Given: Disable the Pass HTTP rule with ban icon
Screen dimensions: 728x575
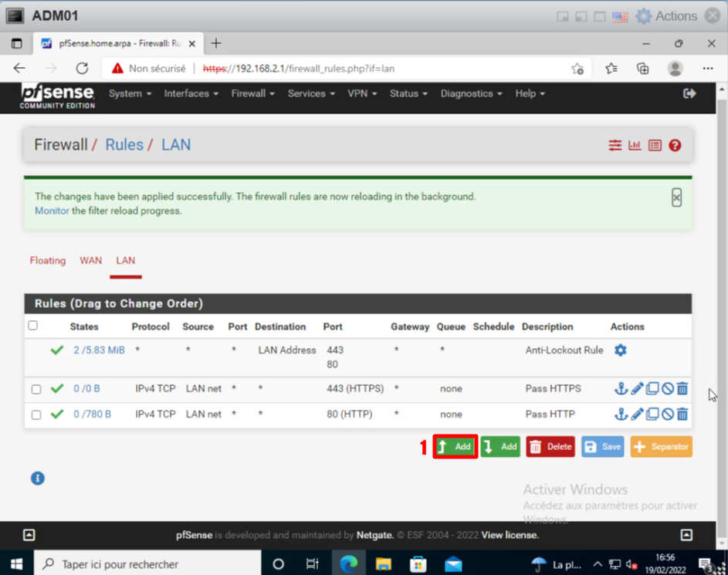Looking at the screenshot, I should coord(668,414).
